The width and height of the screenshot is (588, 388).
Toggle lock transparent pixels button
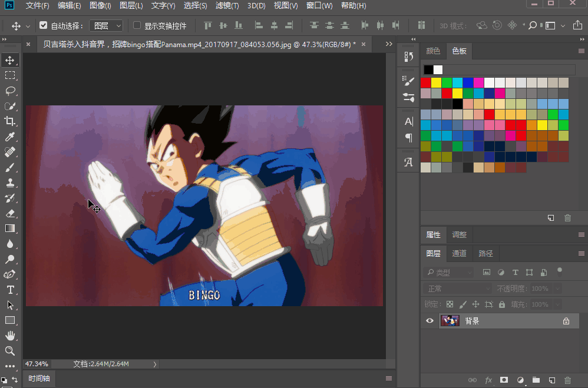(x=450, y=304)
